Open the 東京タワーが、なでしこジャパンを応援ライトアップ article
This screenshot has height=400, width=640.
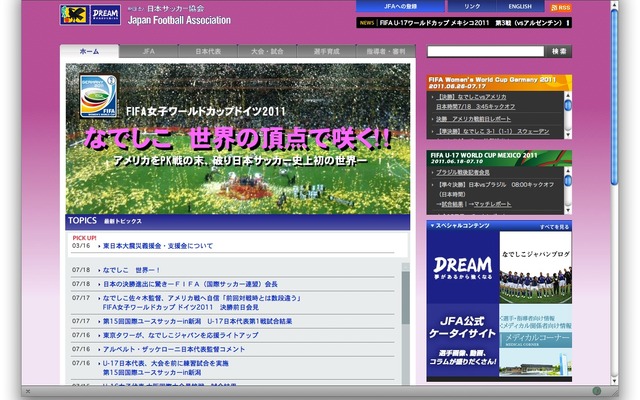tap(181, 335)
